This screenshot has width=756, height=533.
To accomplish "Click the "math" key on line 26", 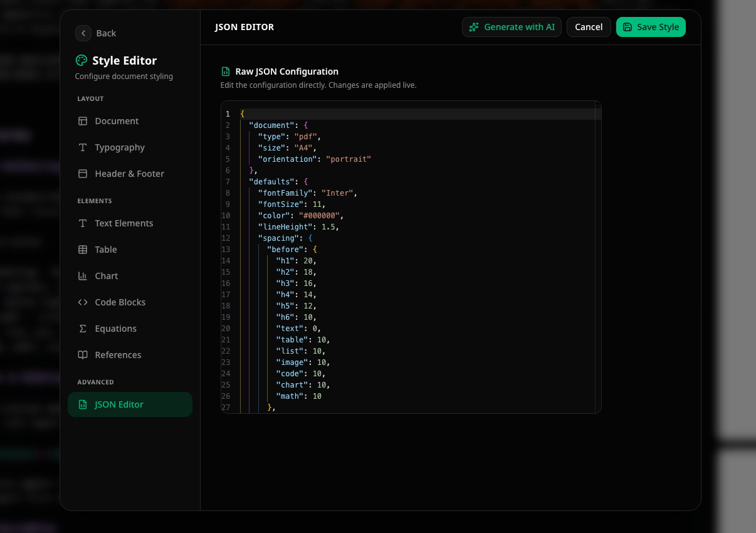I will (290, 396).
